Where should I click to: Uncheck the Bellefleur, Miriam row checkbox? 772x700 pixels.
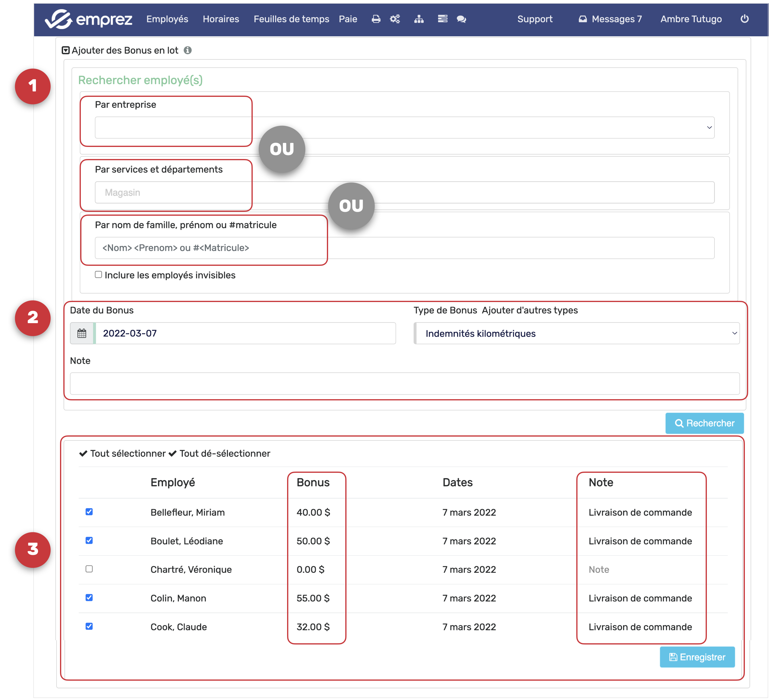click(x=89, y=512)
